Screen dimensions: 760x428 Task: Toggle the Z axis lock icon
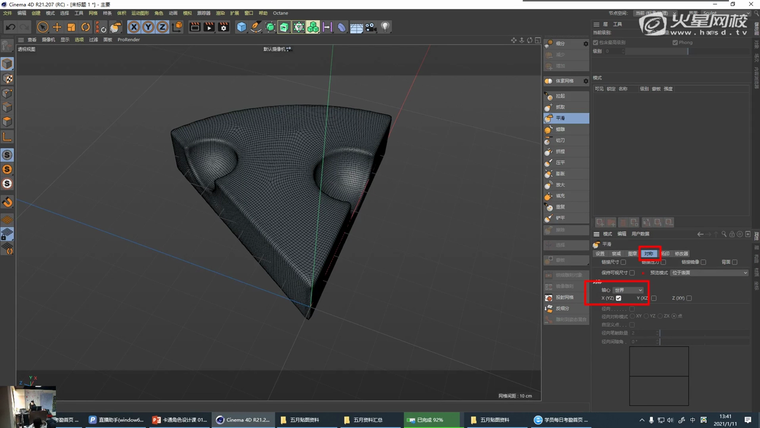(x=161, y=27)
